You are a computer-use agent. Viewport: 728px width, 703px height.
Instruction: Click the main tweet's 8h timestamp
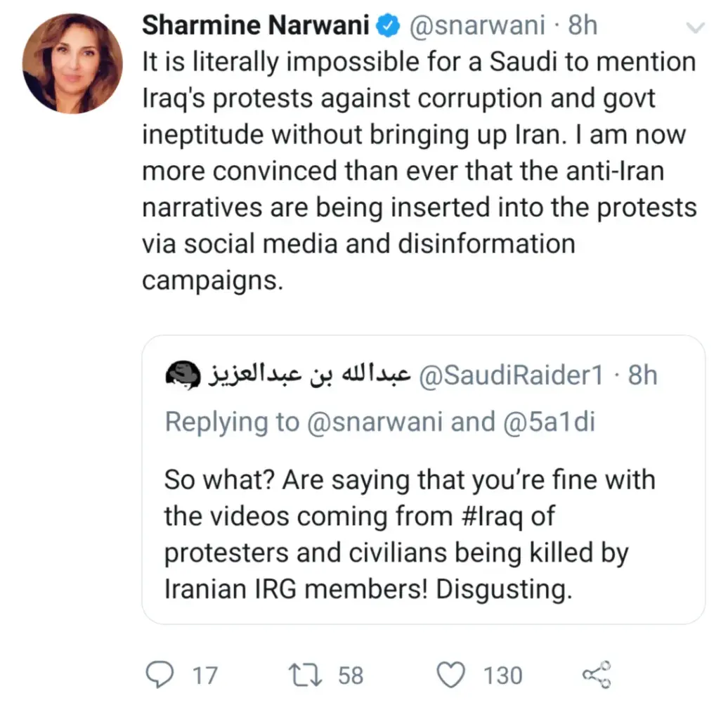583,26
